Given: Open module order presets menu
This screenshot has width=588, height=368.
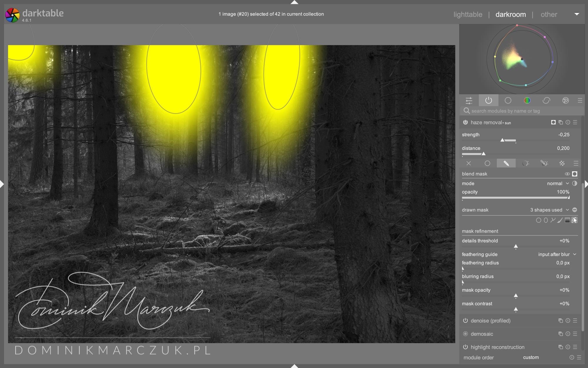Looking at the screenshot, I should pos(579,357).
